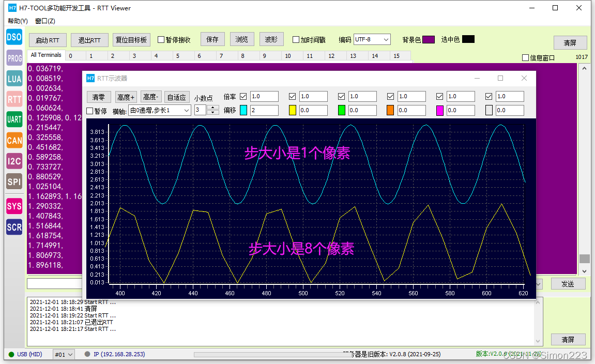595x364 pixels.
Task: Open the PROG programmer module
Action: pos(14,58)
